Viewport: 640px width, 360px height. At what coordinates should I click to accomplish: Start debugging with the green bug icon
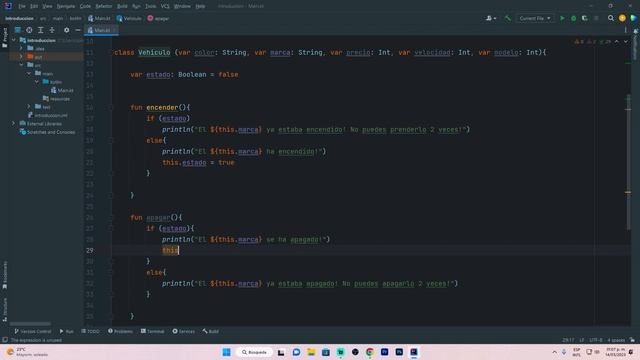[573, 18]
